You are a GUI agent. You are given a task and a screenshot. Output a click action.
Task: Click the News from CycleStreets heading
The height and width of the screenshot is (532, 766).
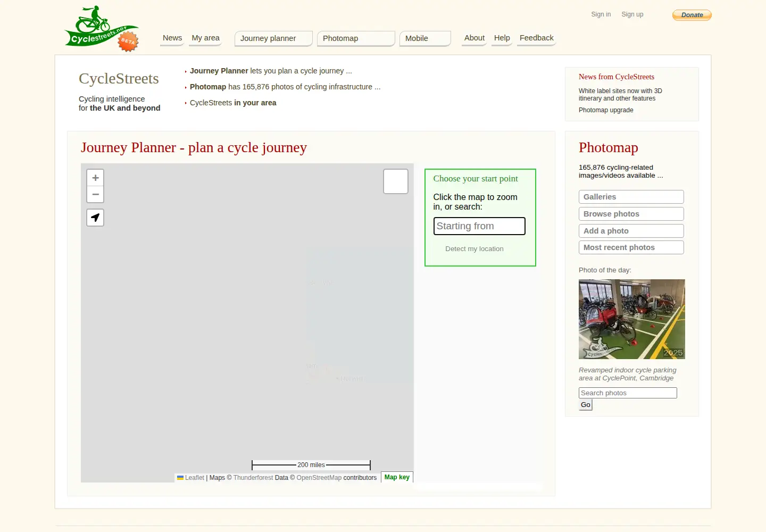pos(617,77)
